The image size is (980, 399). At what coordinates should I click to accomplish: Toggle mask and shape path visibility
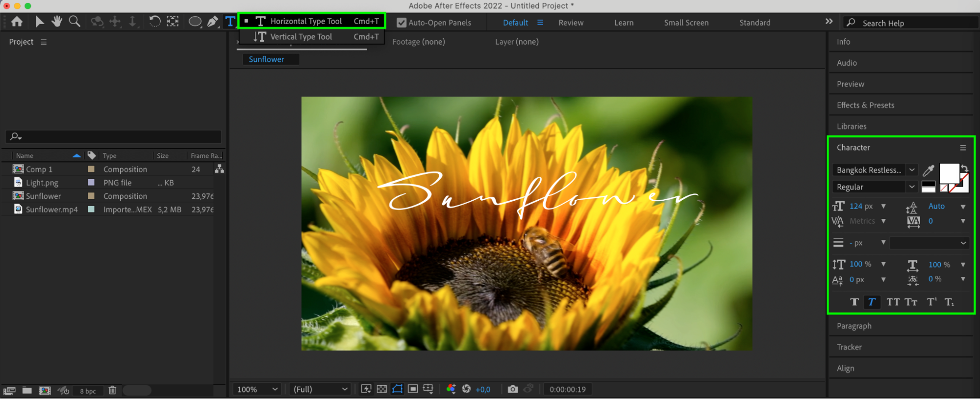pyautogui.click(x=397, y=389)
